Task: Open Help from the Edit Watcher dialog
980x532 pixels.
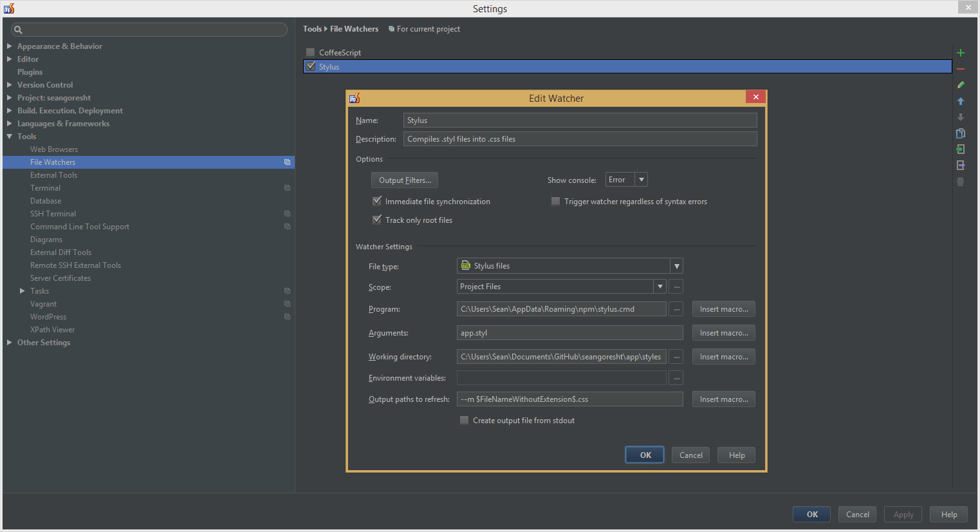Action: [737, 455]
